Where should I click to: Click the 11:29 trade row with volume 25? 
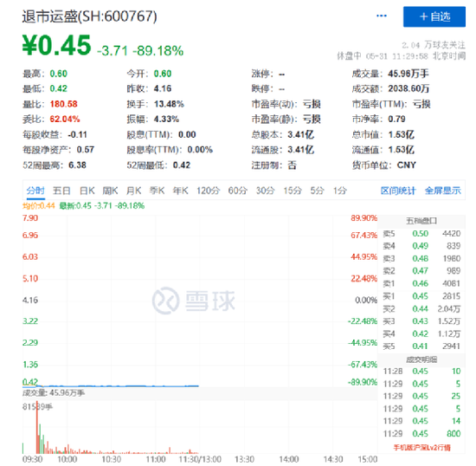(x=421, y=396)
